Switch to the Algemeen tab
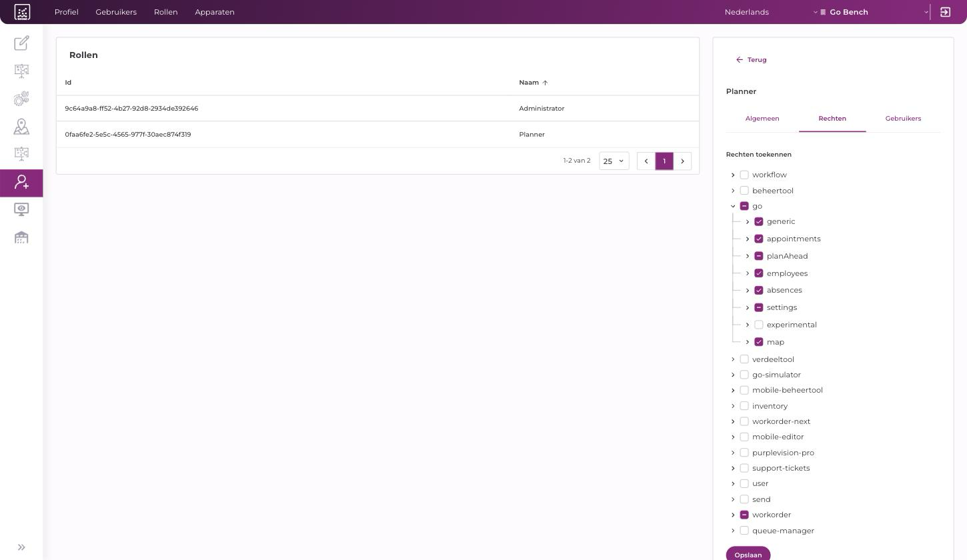Image resolution: width=967 pixels, height=560 pixels. click(x=762, y=119)
